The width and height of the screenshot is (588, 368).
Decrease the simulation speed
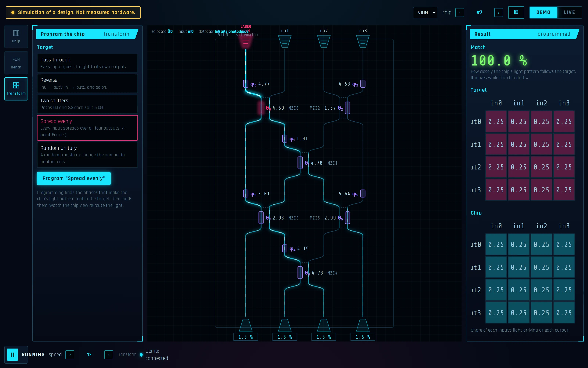coord(70,355)
